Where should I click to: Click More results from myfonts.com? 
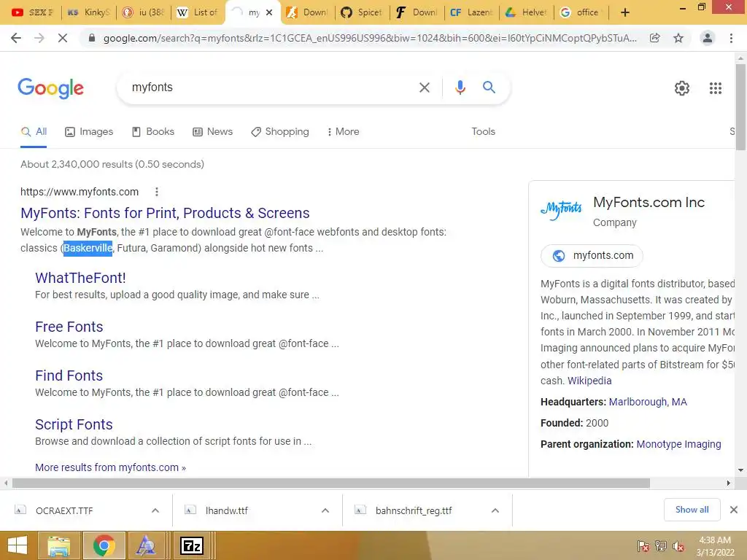tap(111, 467)
